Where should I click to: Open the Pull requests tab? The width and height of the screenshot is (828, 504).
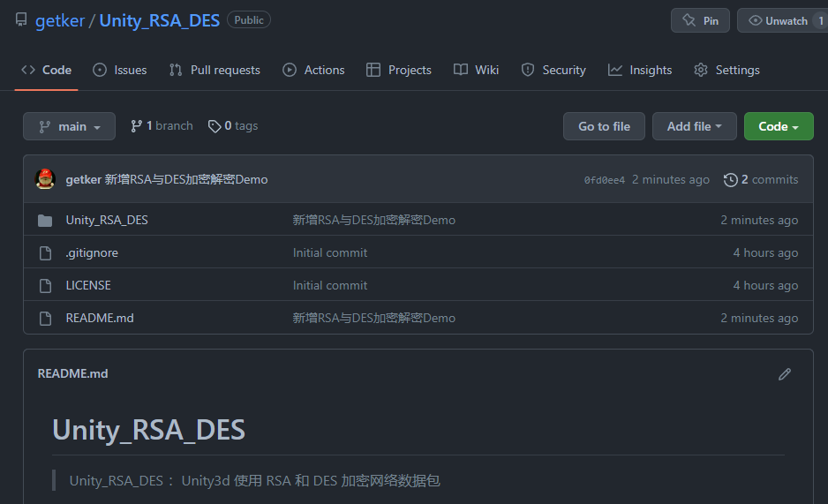click(215, 70)
